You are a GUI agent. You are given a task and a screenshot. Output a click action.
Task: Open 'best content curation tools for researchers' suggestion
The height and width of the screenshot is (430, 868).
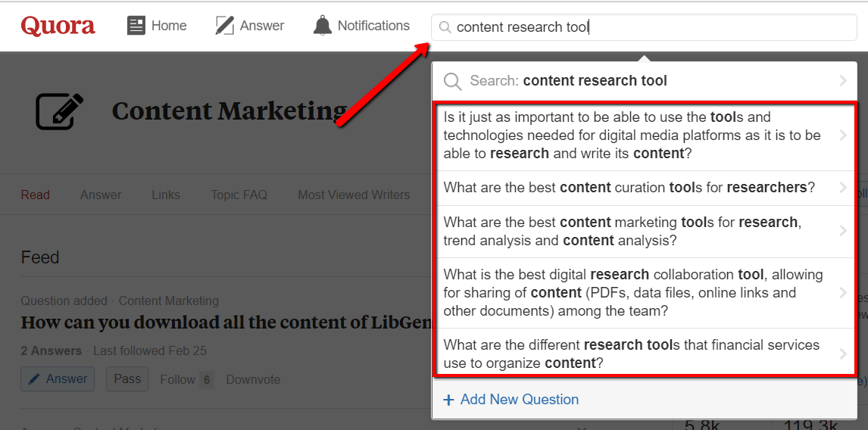point(645,188)
